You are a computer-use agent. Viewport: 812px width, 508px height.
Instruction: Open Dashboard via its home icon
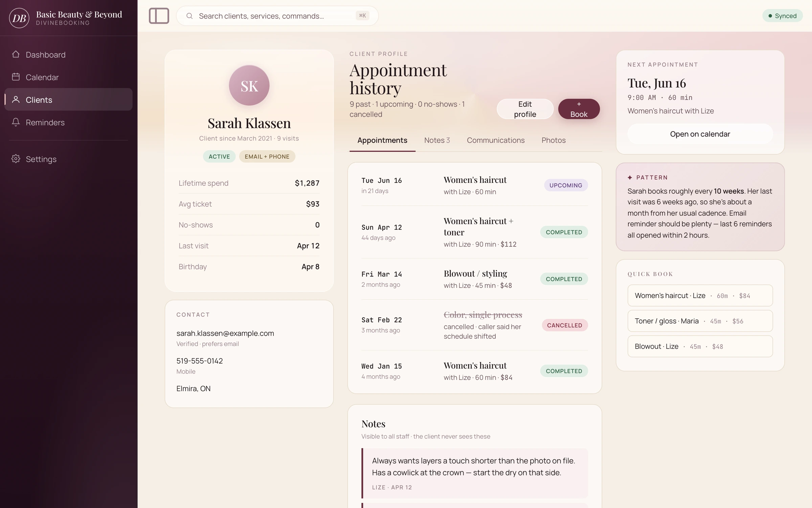point(16,54)
